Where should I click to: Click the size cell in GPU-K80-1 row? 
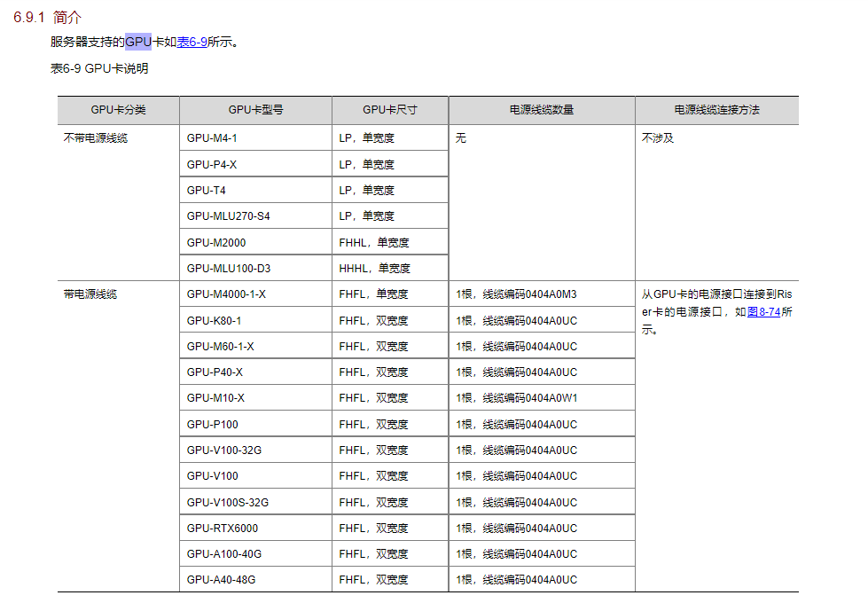coord(390,320)
